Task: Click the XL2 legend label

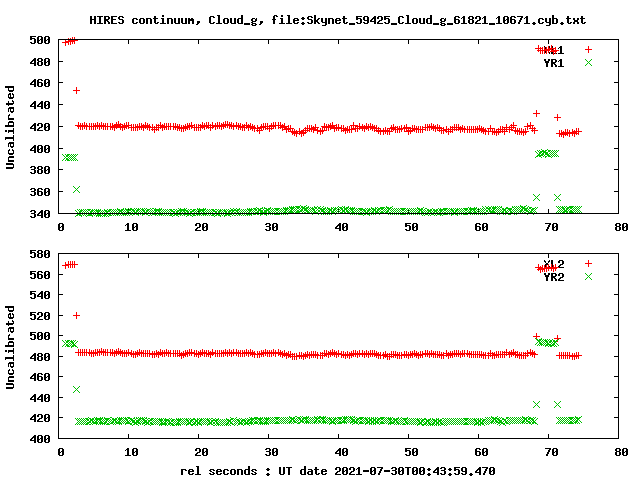Action: (554, 264)
